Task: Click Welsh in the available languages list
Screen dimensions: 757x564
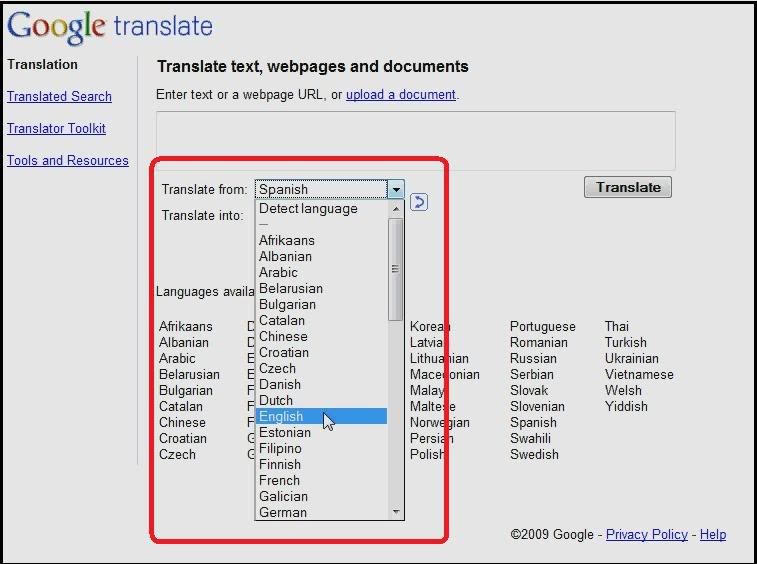Action: coord(623,390)
